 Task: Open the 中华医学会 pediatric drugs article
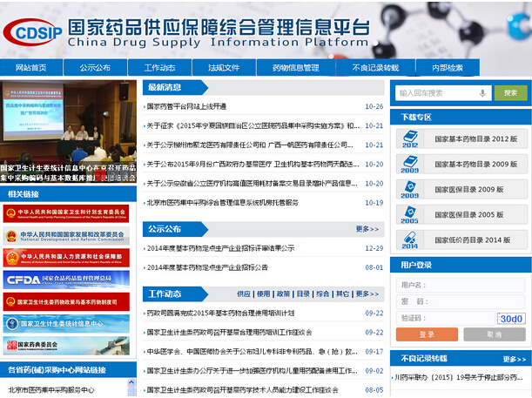click(x=253, y=352)
